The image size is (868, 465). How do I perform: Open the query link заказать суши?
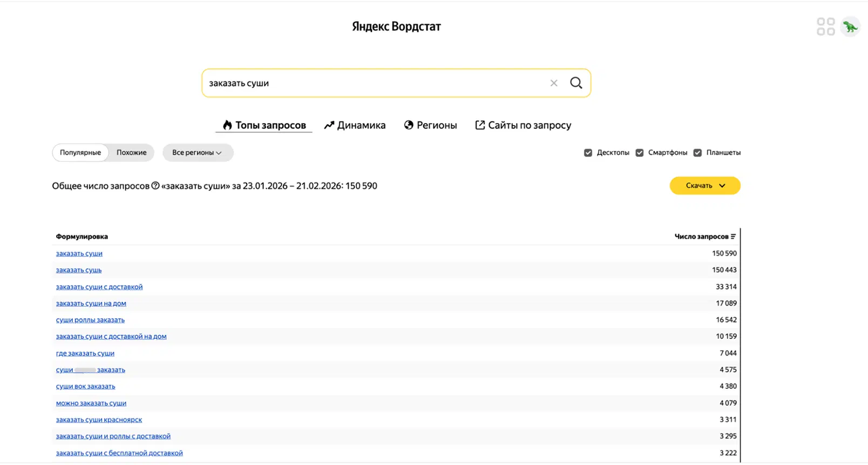79,254
